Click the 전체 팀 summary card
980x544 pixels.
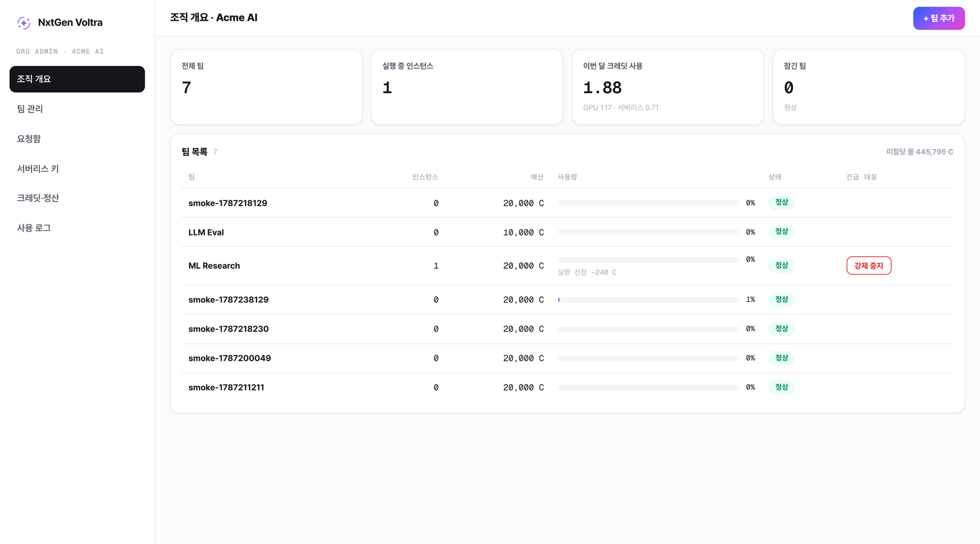point(266,87)
